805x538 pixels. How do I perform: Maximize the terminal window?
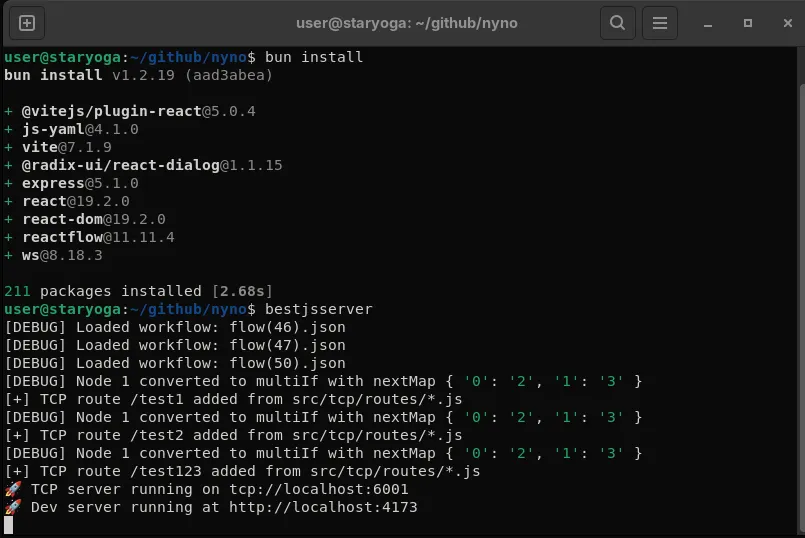747,22
